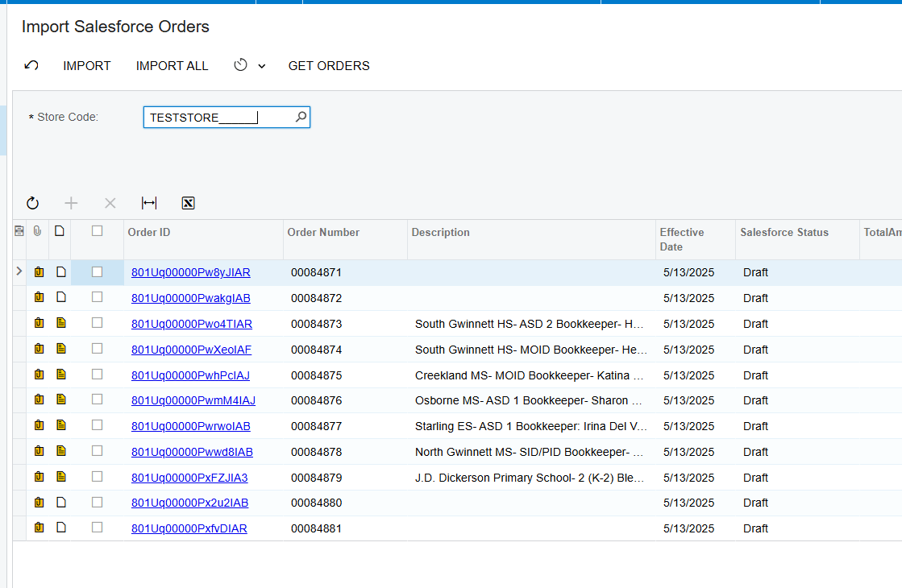Click the attachments paperclip header icon

[x=37, y=231]
